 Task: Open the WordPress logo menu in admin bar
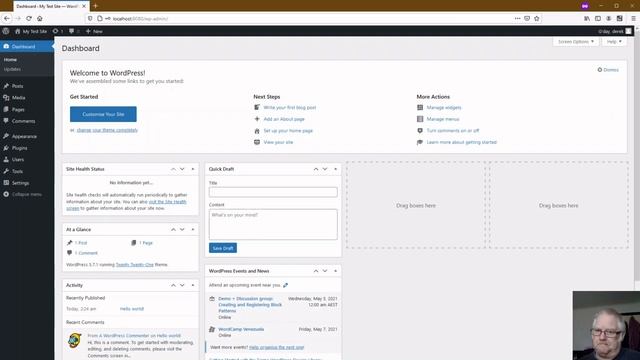(6, 31)
